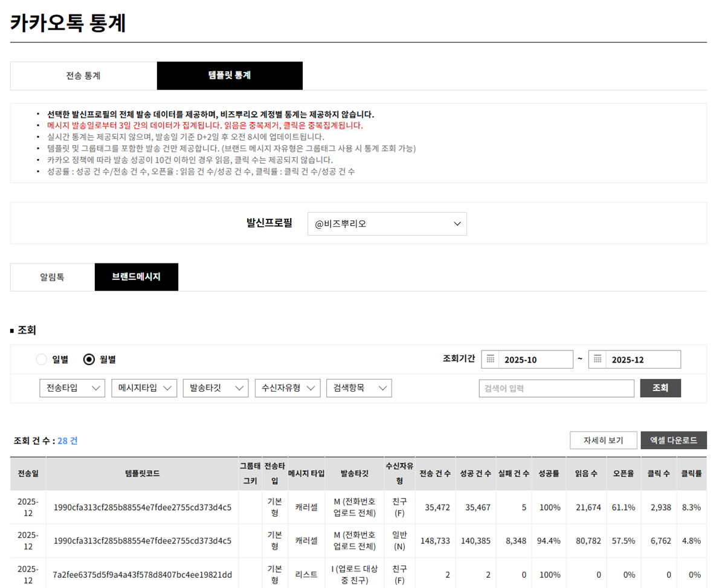Open the 수신자유형 dropdown
722x588 pixels.
click(x=287, y=388)
